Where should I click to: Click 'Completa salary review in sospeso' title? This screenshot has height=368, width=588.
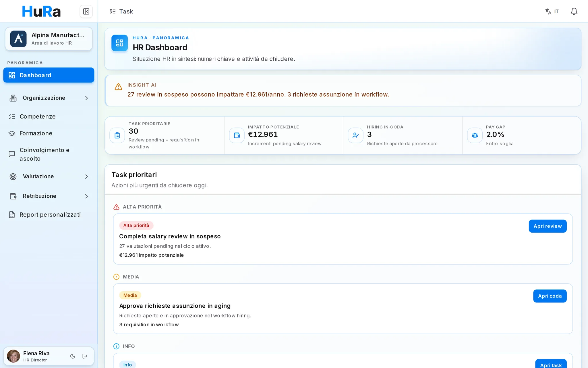(x=170, y=236)
